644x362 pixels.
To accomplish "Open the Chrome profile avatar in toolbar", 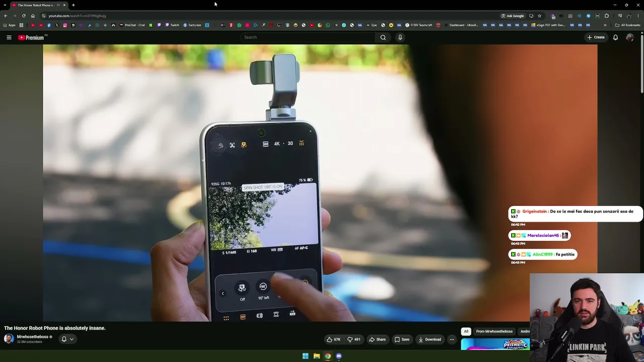I will (629, 16).
